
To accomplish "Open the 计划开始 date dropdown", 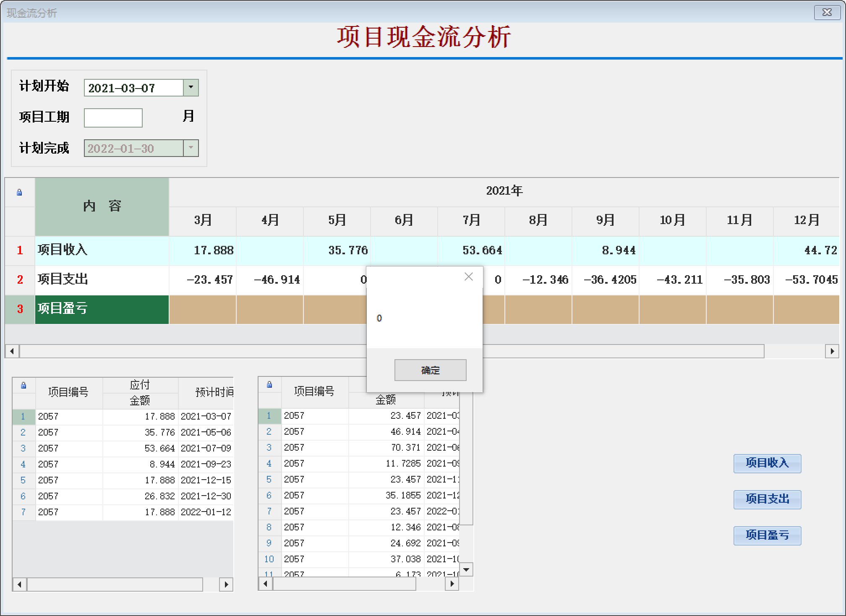I will (191, 88).
